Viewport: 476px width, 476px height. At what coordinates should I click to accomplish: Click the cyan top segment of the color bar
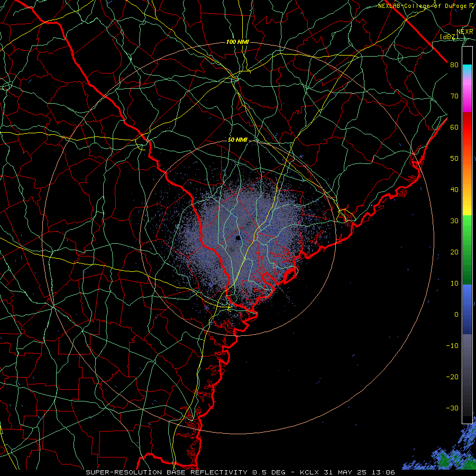(x=467, y=69)
